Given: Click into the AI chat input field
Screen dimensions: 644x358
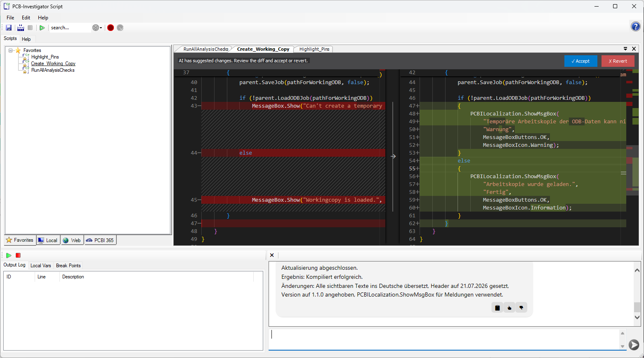Looking at the screenshot, I should click(x=446, y=339).
